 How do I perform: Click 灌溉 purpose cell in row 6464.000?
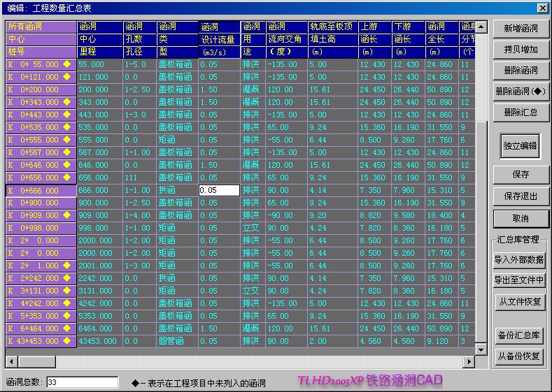coord(253,328)
